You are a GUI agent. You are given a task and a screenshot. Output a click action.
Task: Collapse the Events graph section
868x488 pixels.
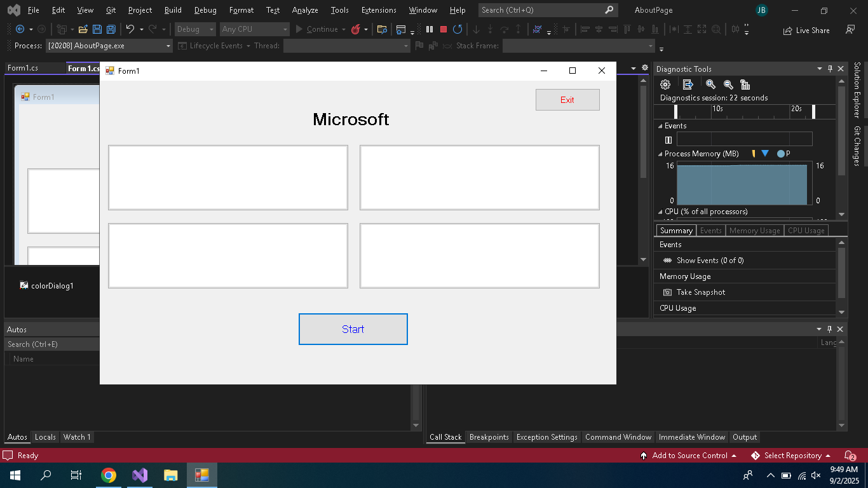pyautogui.click(x=660, y=126)
